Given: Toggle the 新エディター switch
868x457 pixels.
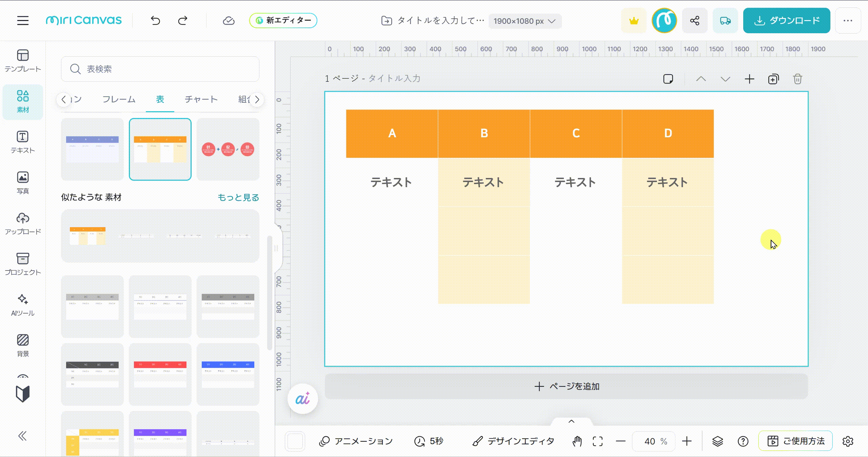Looking at the screenshot, I should [283, 21].
